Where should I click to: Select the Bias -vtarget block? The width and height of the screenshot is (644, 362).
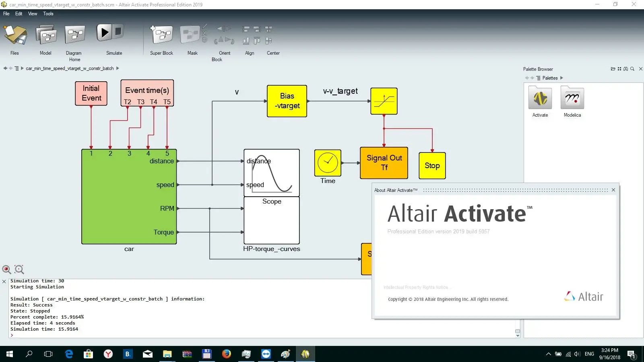[287, 101]
